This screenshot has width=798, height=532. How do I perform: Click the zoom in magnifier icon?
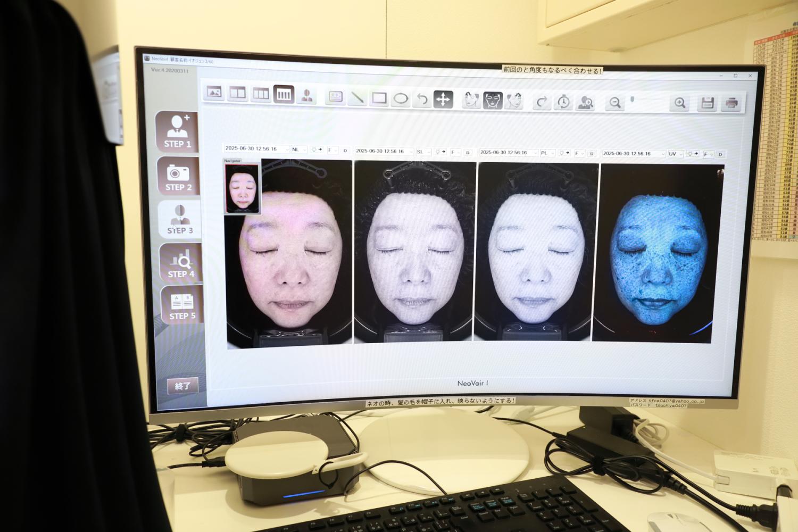[x=680, y=103]
